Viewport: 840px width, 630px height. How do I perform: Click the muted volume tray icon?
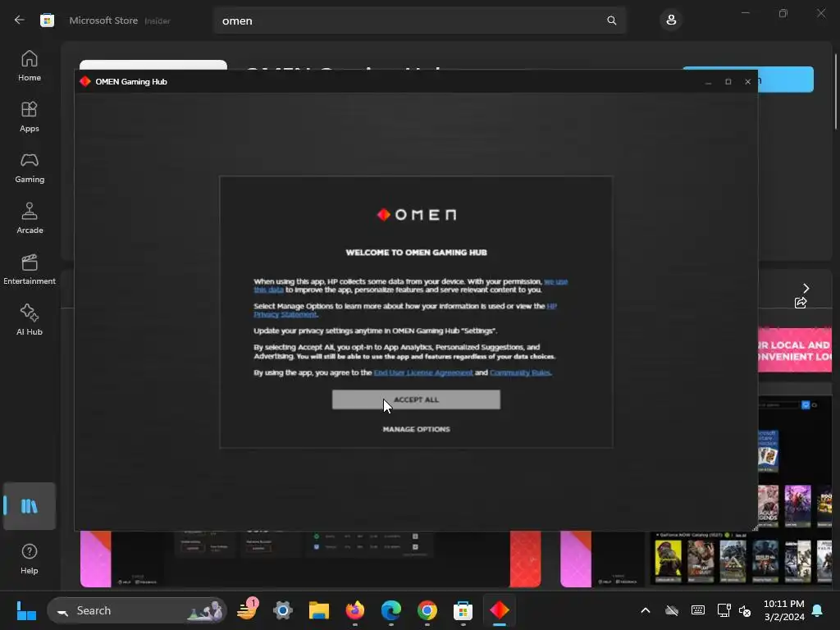pos(745,610)
